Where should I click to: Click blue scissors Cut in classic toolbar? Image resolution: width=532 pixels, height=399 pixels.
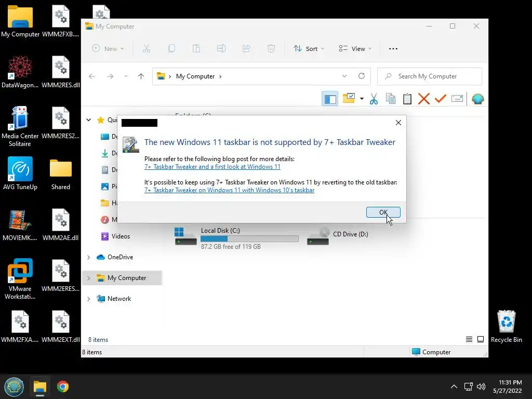coord(374,99)
